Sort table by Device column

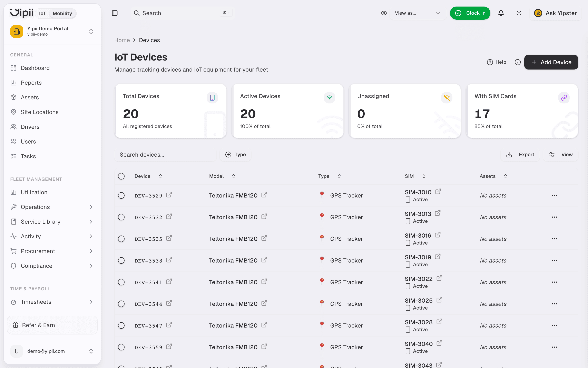(148, 176)
